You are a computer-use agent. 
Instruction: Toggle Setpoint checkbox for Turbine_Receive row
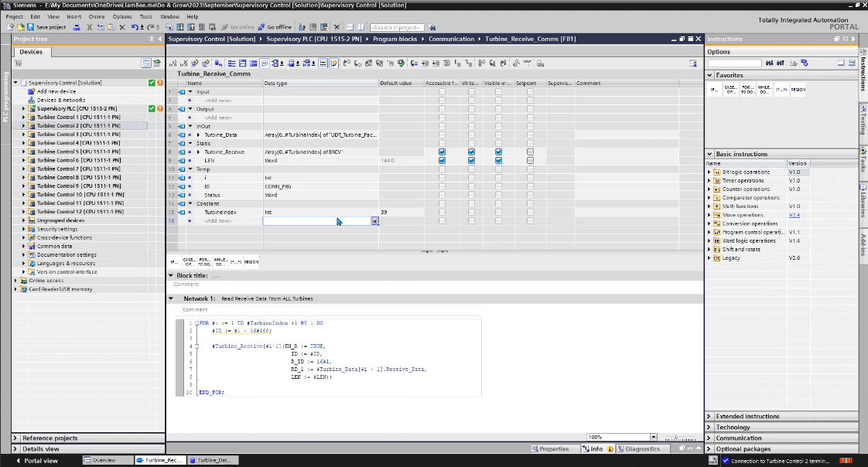coord(530,152)
